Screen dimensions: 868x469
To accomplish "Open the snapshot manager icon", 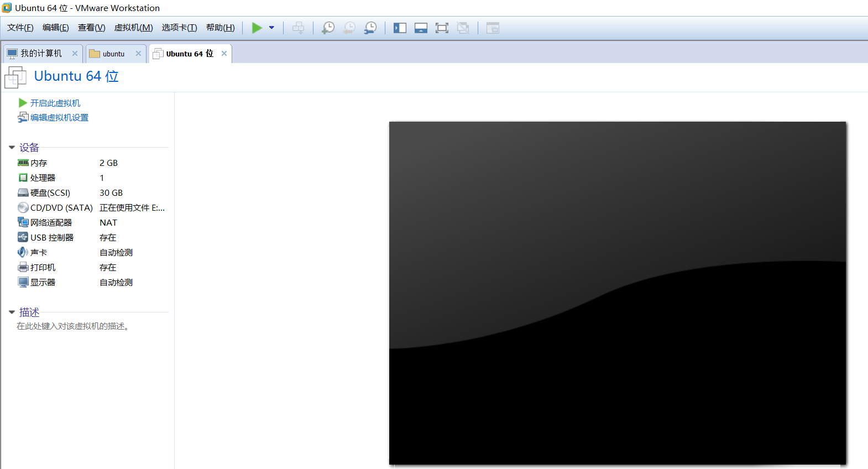I will (x=370, y=28).
